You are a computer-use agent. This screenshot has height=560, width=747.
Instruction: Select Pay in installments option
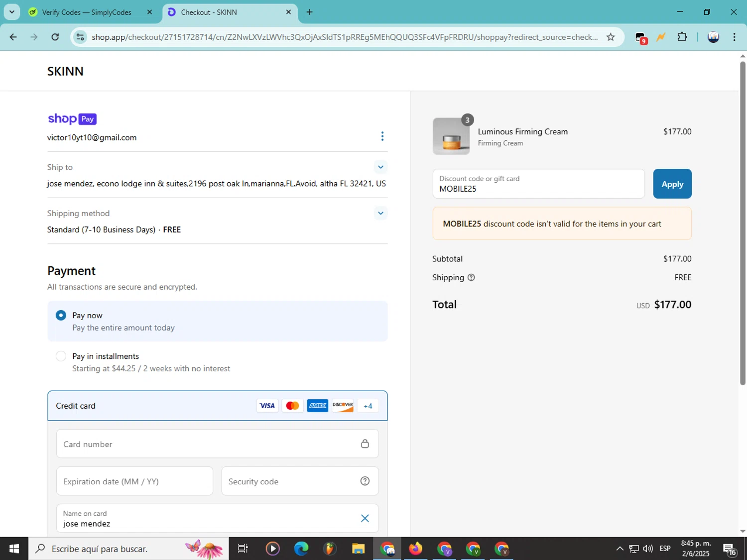click(61, 356)
